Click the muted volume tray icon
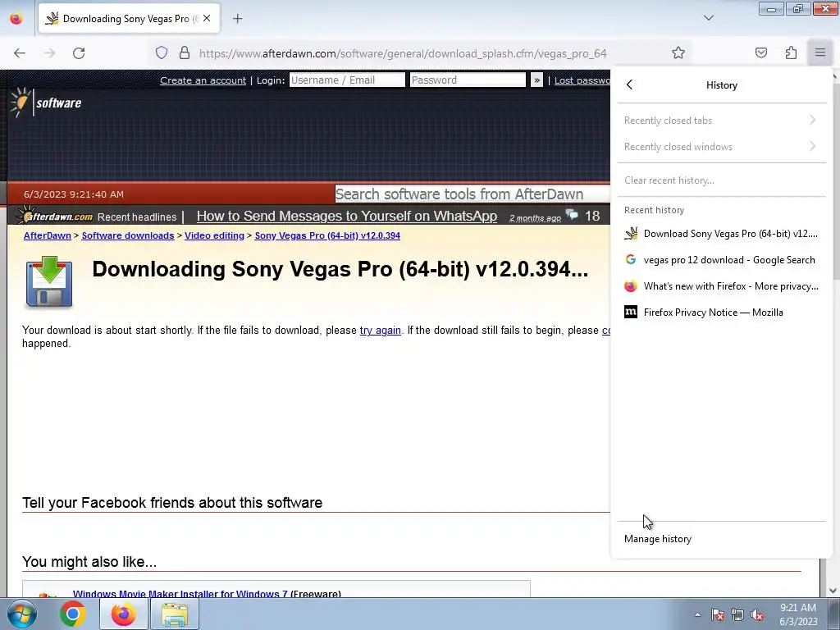 tap(757, 614)
